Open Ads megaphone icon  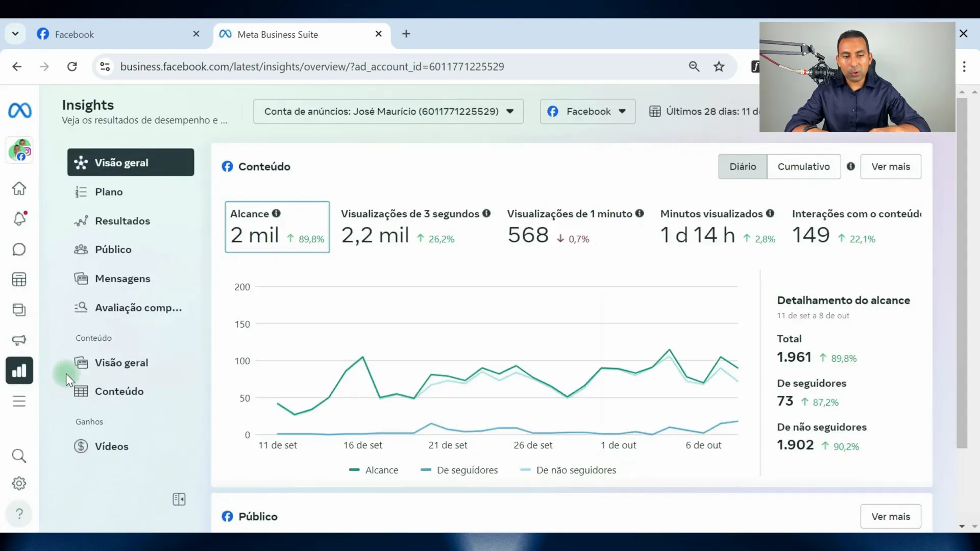point(19,340)
